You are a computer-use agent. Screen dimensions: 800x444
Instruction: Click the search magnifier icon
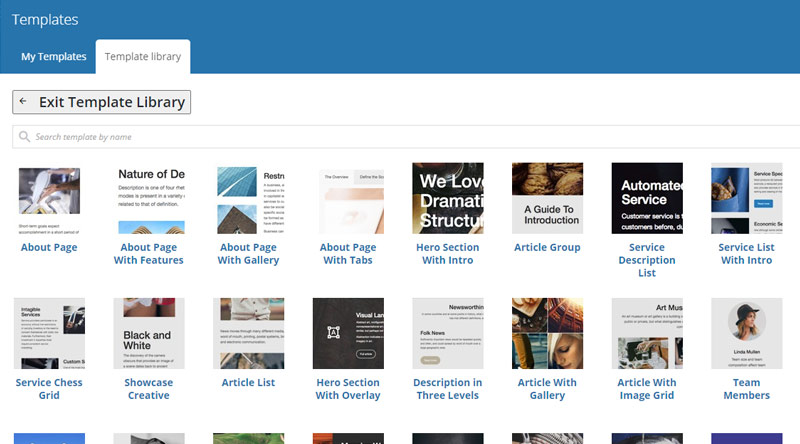point(24,137)
